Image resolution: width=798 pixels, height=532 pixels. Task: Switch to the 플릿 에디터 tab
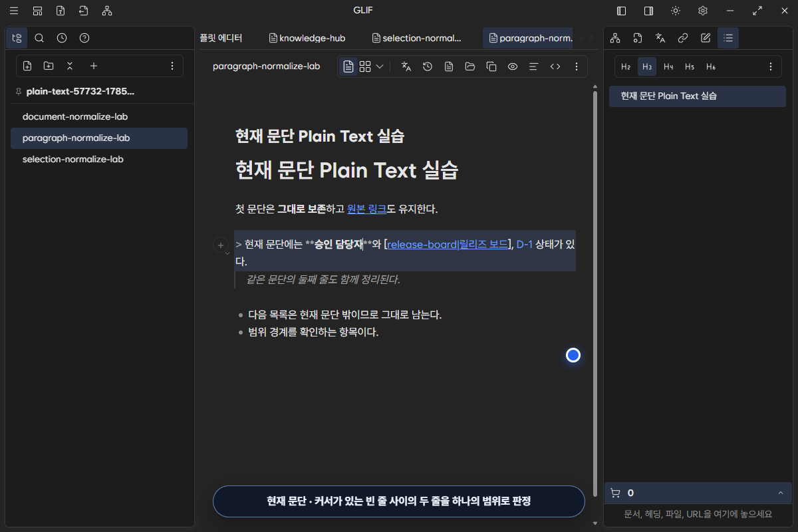pos(221,38)
